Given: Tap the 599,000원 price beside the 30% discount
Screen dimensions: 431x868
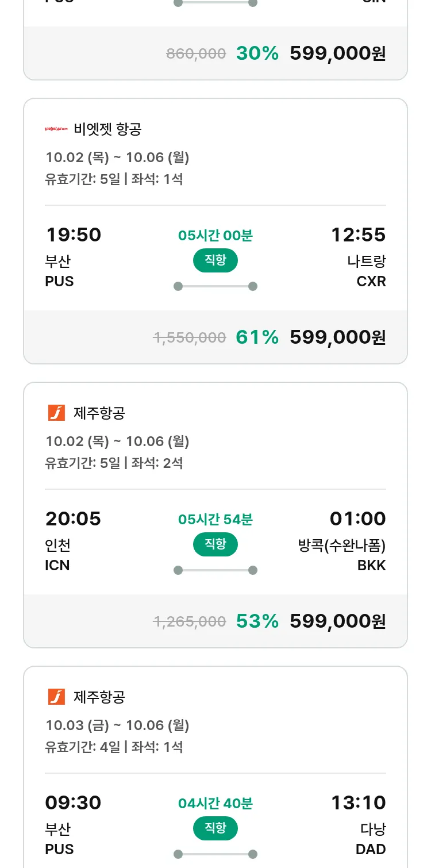Looking at the screenshot, I should pyautogui.click(x=337, y=53).
